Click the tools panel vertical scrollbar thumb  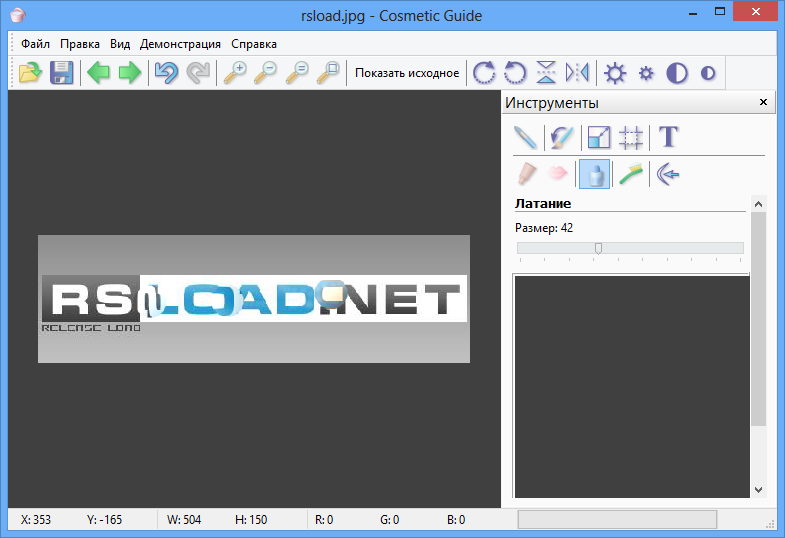[758, 319]
